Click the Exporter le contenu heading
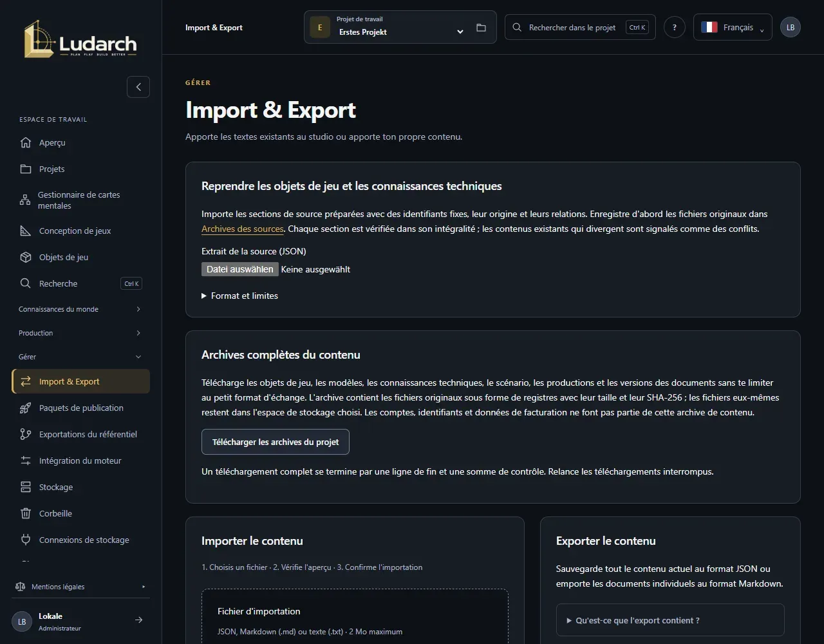 pos(606,541)
